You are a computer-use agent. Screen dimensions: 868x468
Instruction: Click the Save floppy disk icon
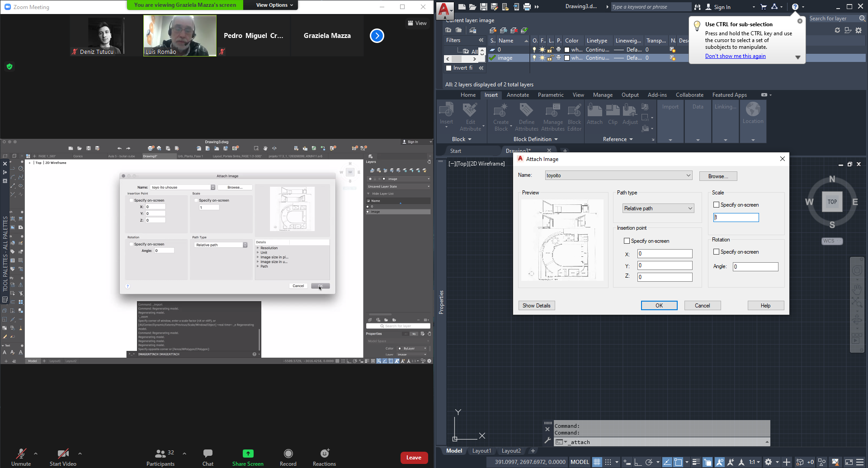point(483,7)
